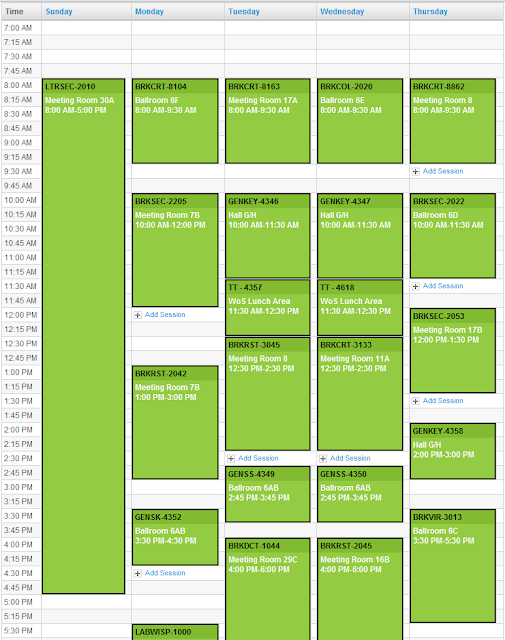Open the BRKCRT-3133 session in Meeting Room 11A
505x640 pixels.
coord(360,393)
